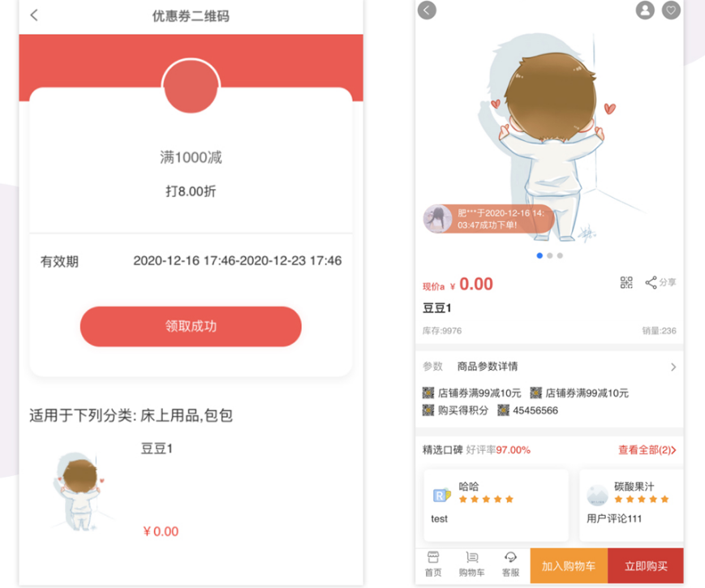The width and height of the screenshot is (705, 588).
Task: Open 购物车 cart tab
Action: 471,564
